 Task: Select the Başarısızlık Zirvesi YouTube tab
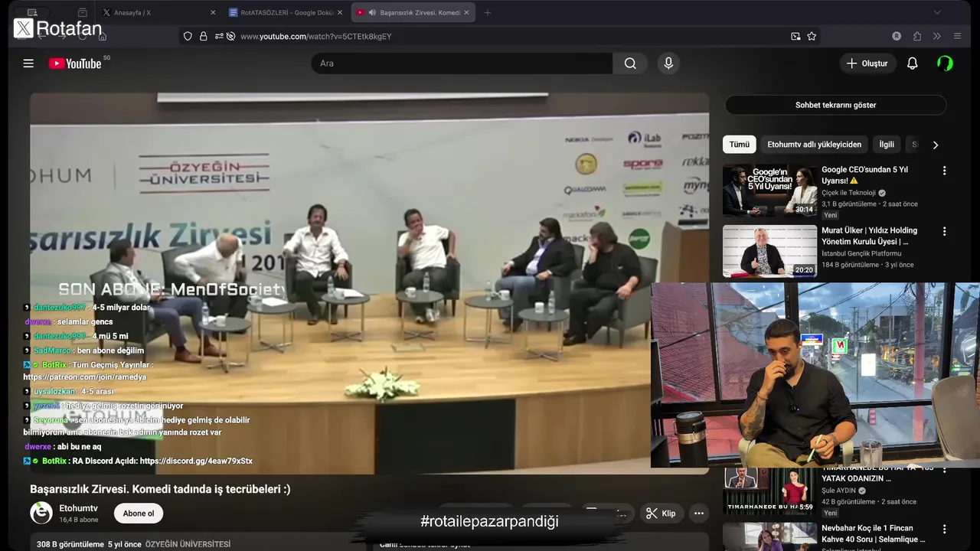pyautogui.click(x=413, y=12)
